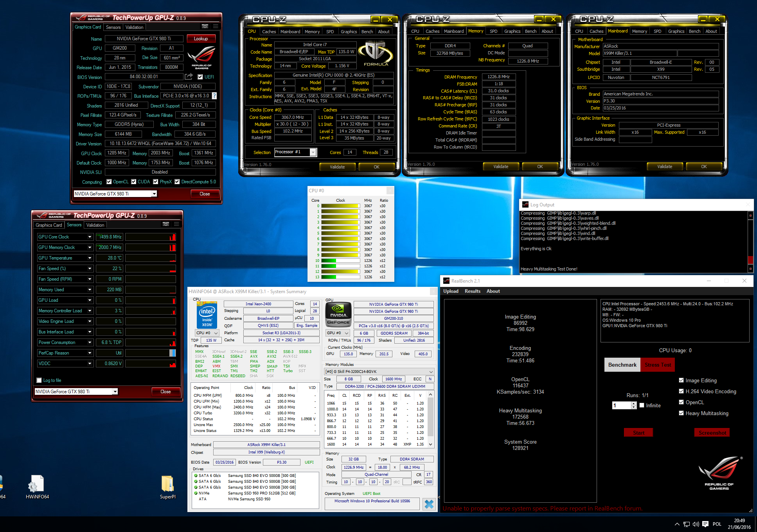Image resolution: width=757 pixels, height=532 pixels.
Task: Select the Stress Test button in RealBench
Action: [x=658, y=365]
